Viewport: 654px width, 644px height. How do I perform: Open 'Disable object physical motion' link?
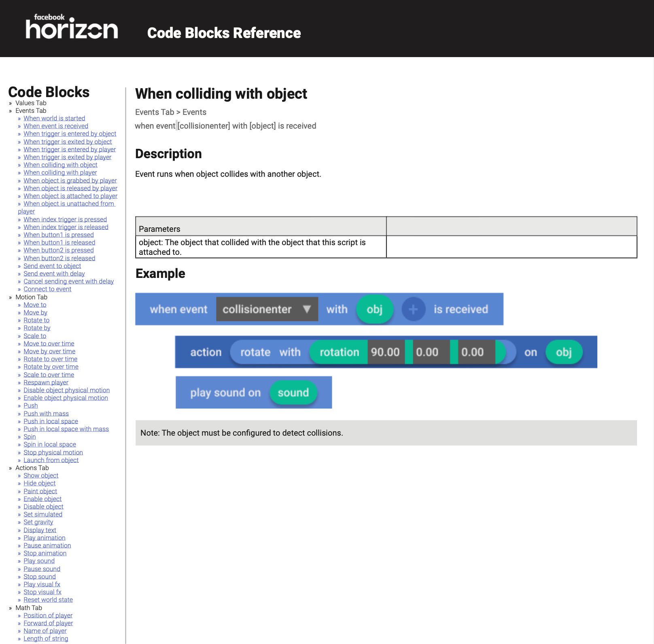[x=67, y=390]
